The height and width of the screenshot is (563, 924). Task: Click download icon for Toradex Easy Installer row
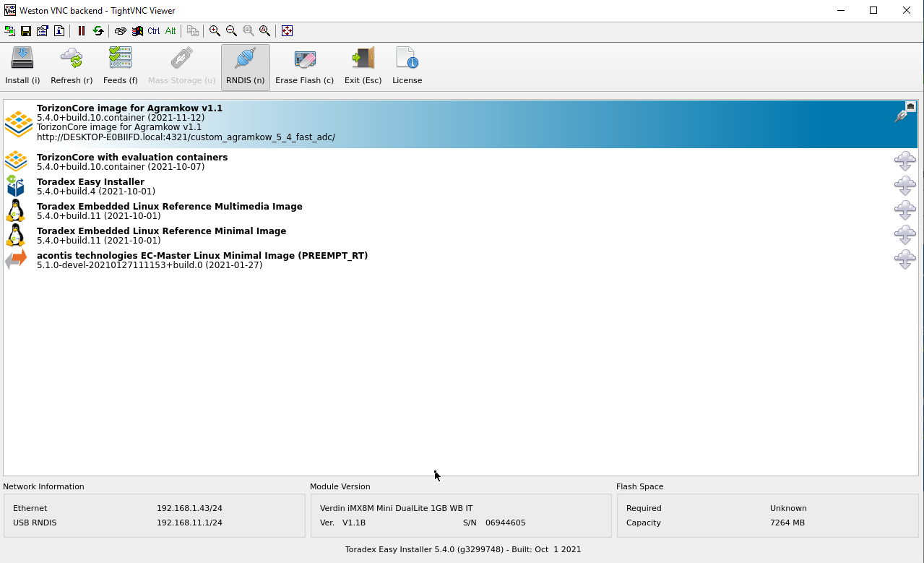coord(905,186)
